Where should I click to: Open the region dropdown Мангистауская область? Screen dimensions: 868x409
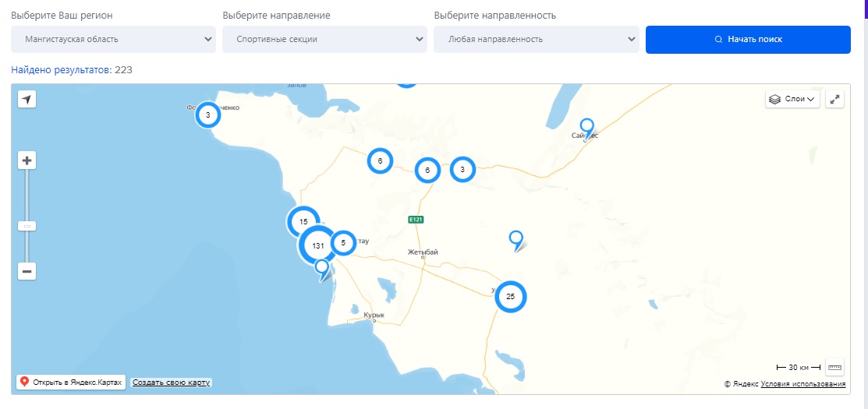click(113, 39)
